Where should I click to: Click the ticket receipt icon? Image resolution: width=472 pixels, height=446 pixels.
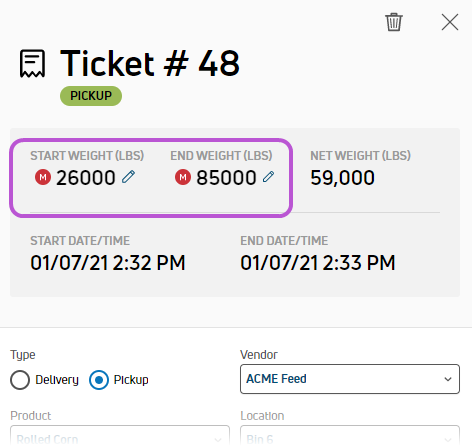click(32, 63)
